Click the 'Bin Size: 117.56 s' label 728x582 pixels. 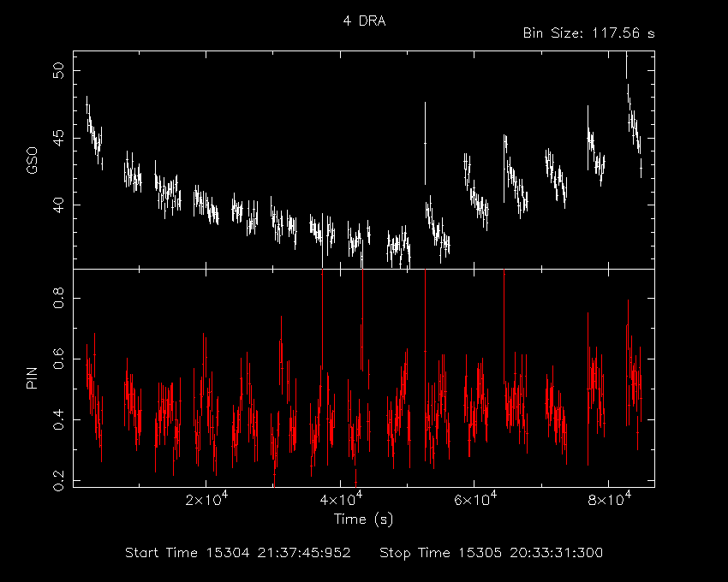coord(588,33)
